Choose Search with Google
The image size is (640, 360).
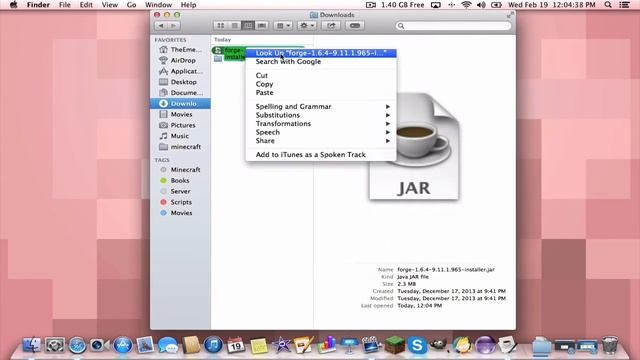pos(321,62)
